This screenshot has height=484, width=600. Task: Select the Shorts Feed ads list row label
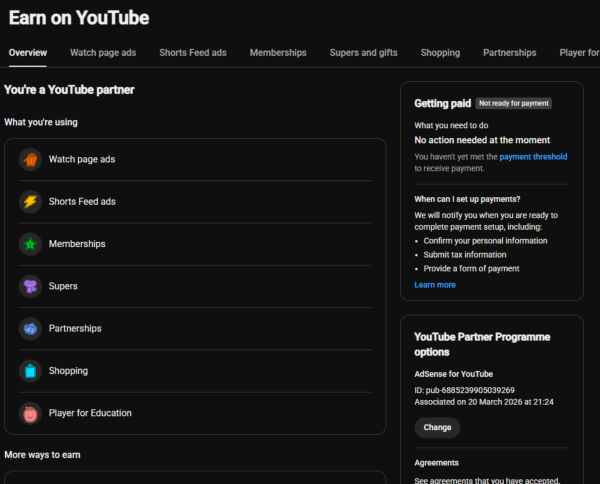(82, 202)
